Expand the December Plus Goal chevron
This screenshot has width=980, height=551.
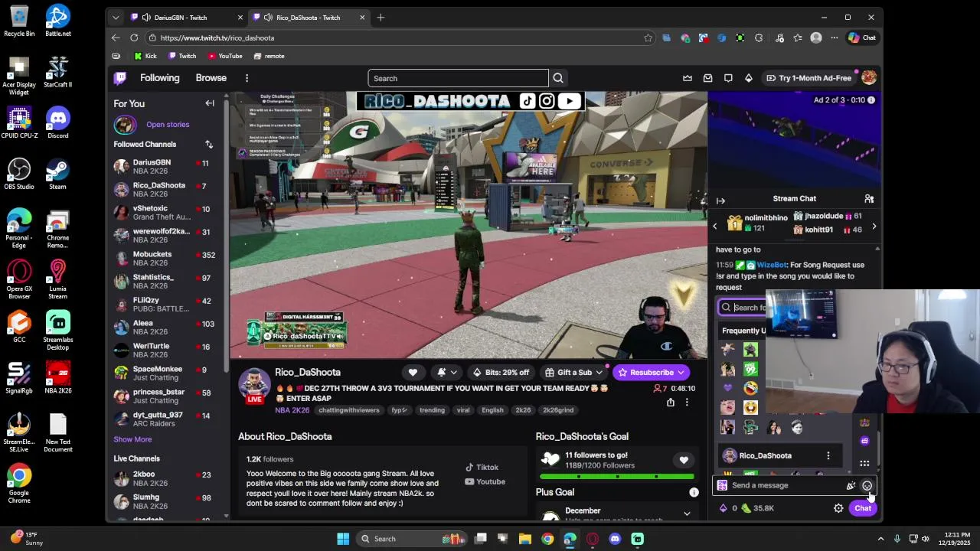coord(687,514)
